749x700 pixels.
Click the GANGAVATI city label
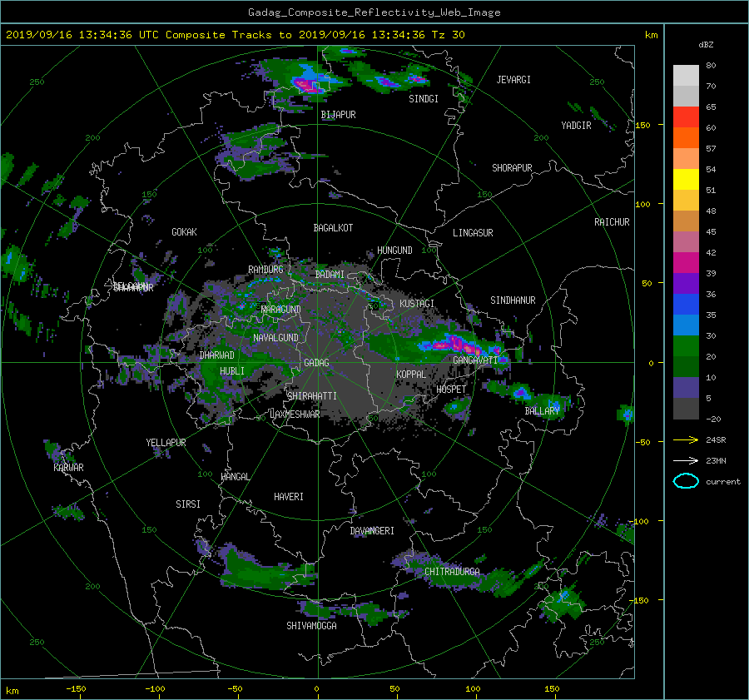pos(475,360)
